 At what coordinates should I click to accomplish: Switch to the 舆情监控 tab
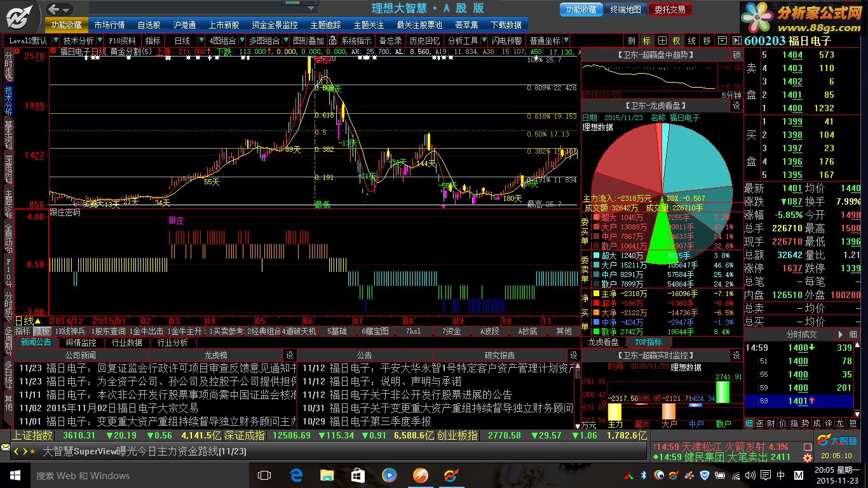[81, 342]
